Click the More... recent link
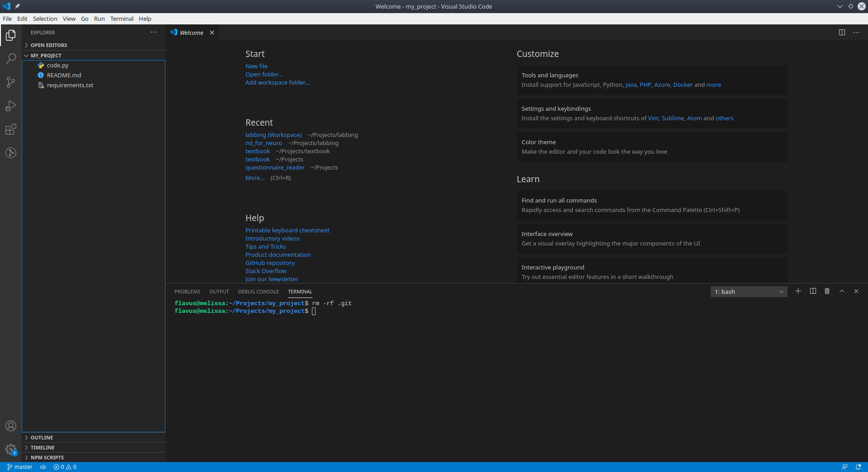 [x=255, y=178]
